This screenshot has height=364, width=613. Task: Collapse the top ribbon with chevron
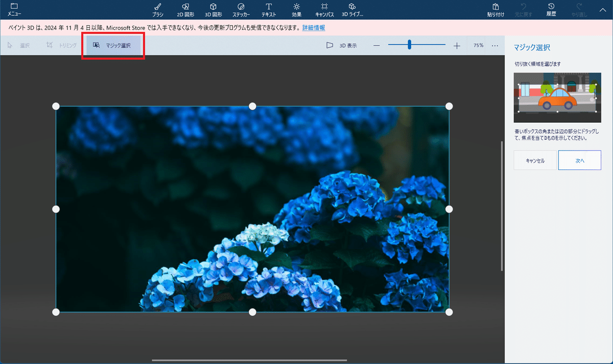click(602, 9)
